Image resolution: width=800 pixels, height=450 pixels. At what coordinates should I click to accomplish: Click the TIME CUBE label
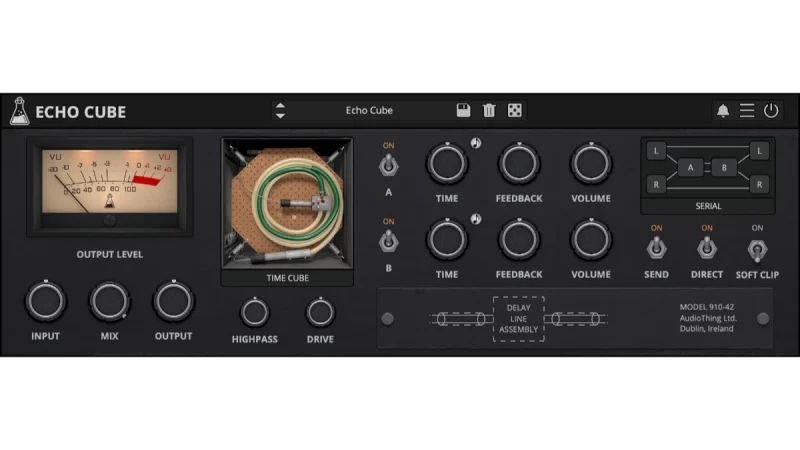click(x=287, y=278)
